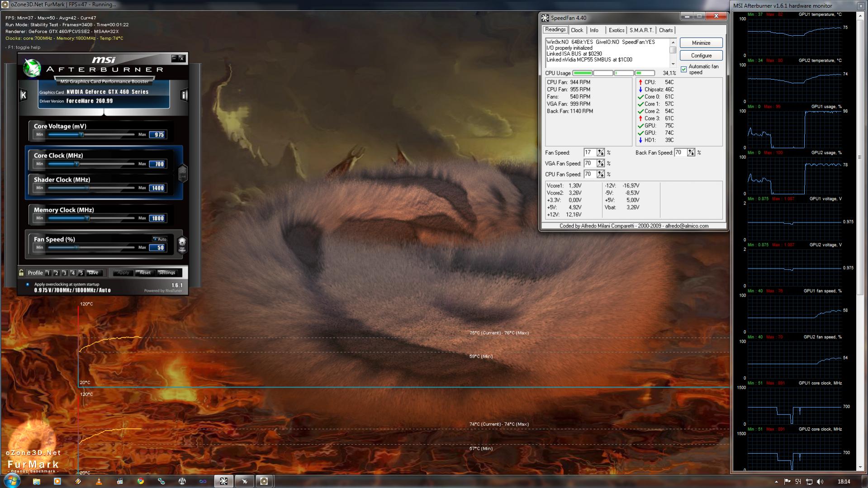Open the Kombustor (K) button in Afterburner
Image resolution: width=868 pixels, height=488 pixels.
(x=24, y=95)
